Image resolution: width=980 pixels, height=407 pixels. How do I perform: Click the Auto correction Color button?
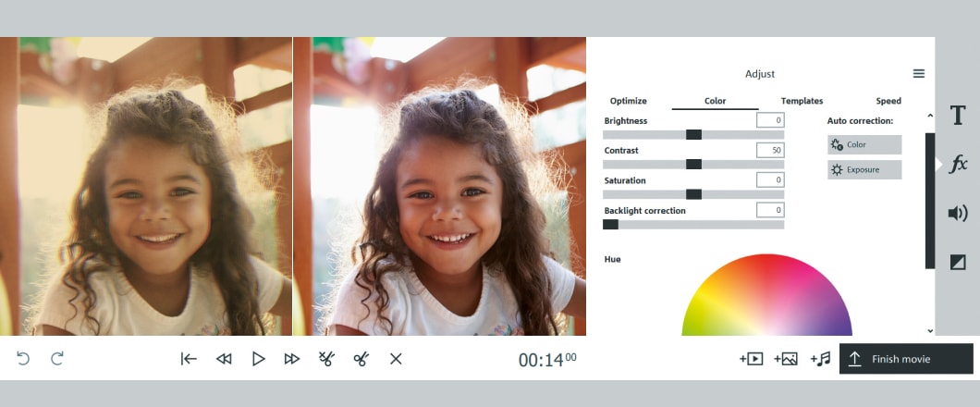864,144
